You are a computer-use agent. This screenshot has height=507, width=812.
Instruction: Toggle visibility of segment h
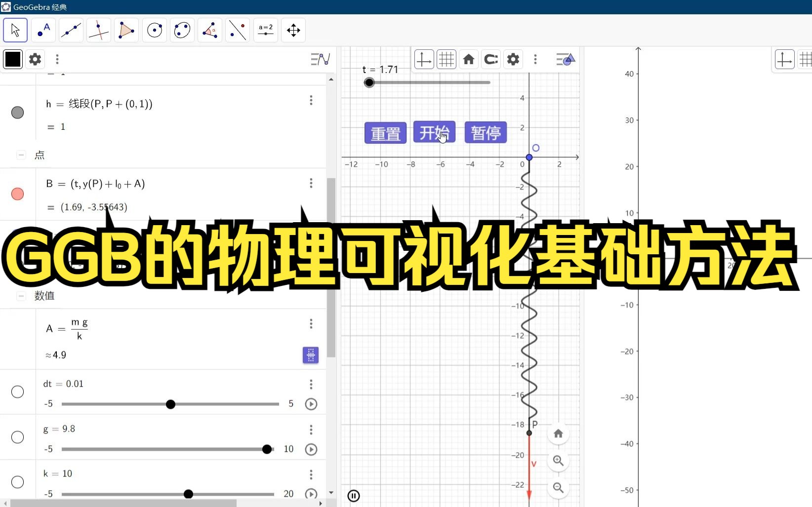(17, 113)
